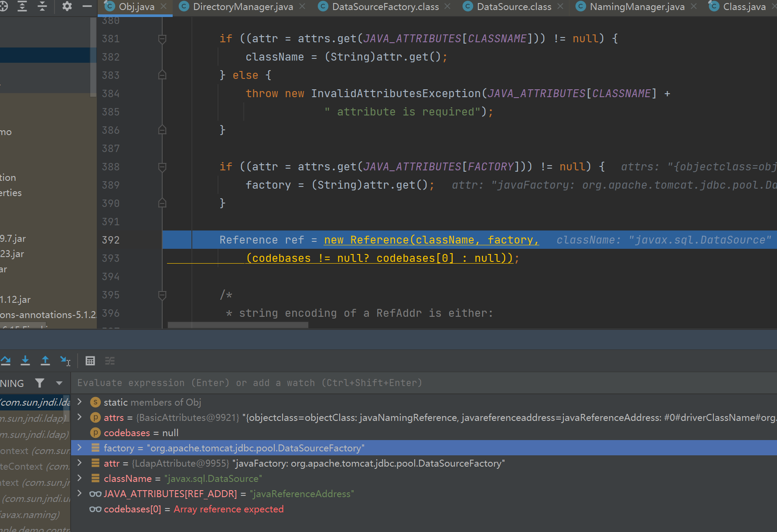The width and height of the screenshot is (777, 532).
Task: Select the top com.sun.jndi.ldap stack frame
Action: pos(35,402)
